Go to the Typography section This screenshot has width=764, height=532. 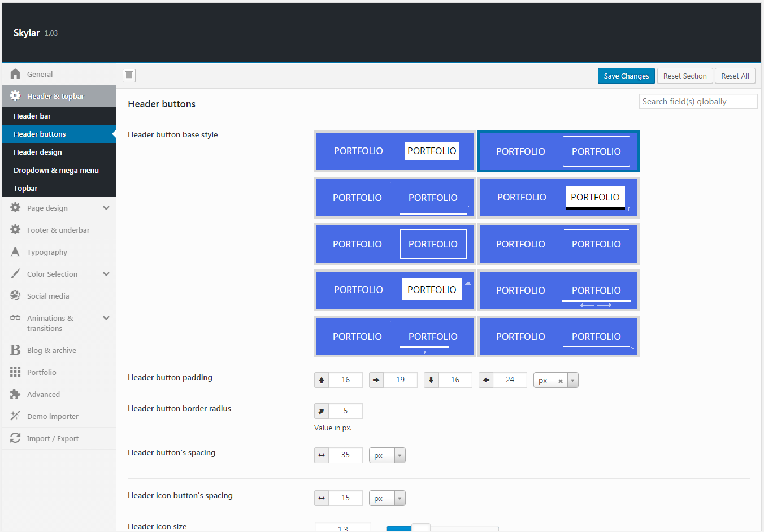tap(59, 252)
